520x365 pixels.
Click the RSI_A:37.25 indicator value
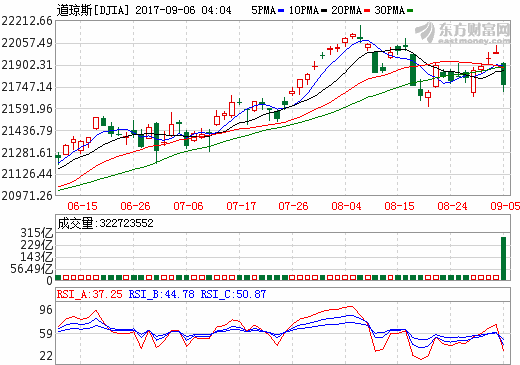tap(89, 294)
